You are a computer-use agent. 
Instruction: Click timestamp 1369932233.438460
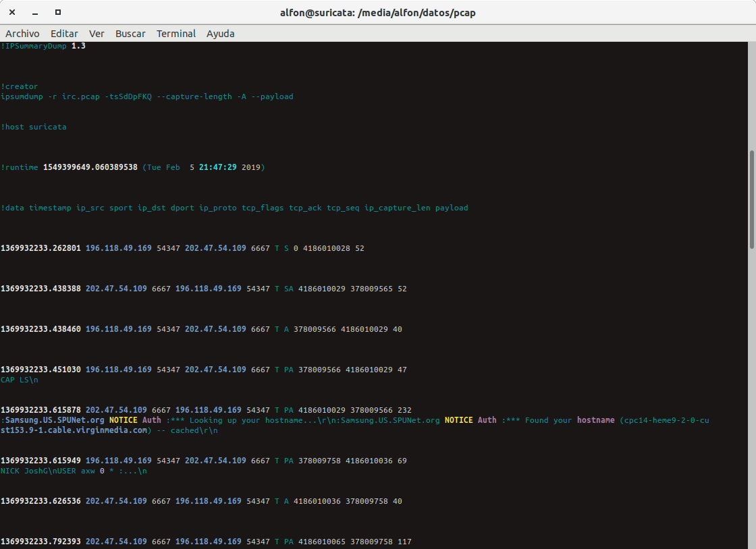point(40,329)
